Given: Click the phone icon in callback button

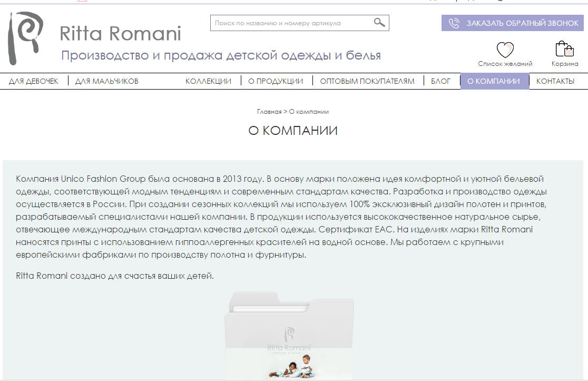Looking at the screenshot, I should [x=454, y=23].
